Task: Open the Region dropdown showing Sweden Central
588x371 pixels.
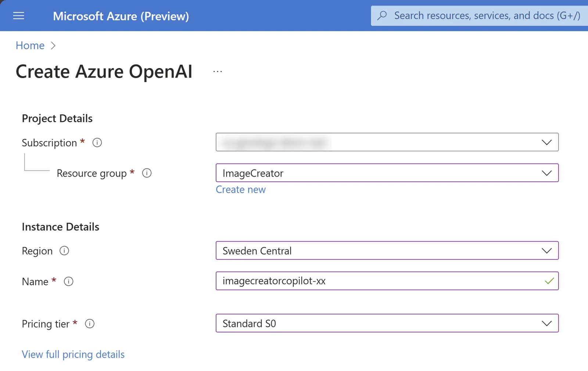Action: tap(387, 250)
